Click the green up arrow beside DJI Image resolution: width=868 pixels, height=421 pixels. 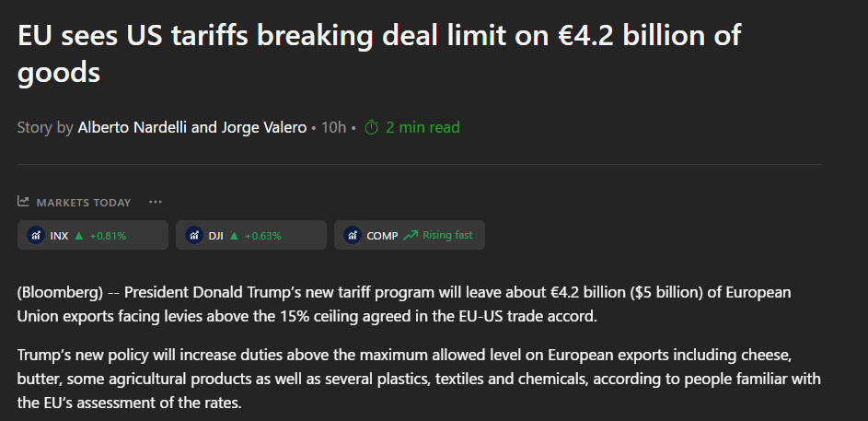pyautogui.click(x=234, y=236)
